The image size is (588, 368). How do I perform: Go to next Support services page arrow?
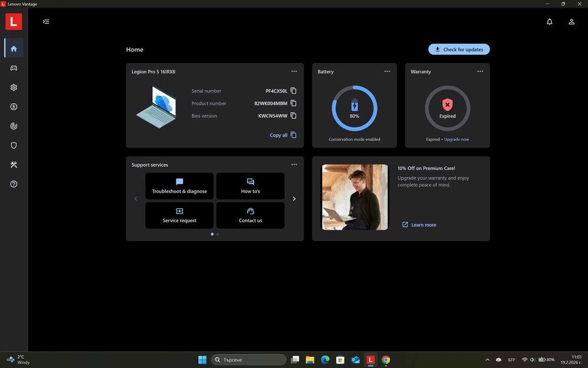294,198
